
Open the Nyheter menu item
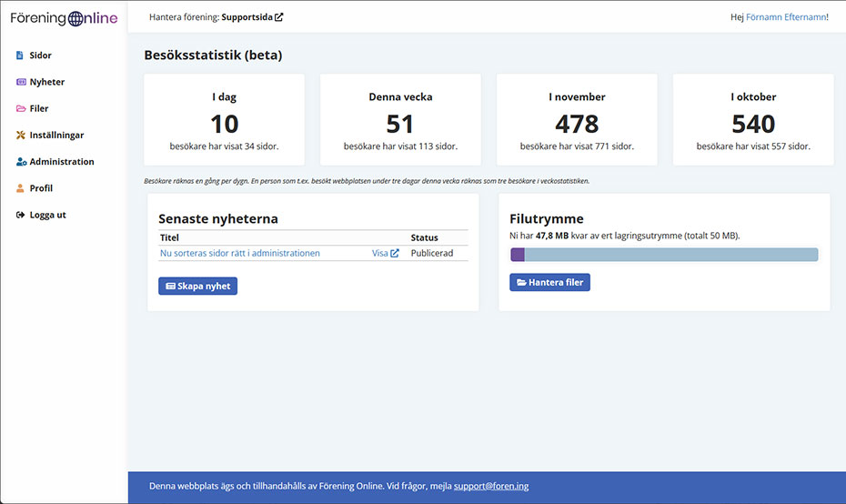47,82
